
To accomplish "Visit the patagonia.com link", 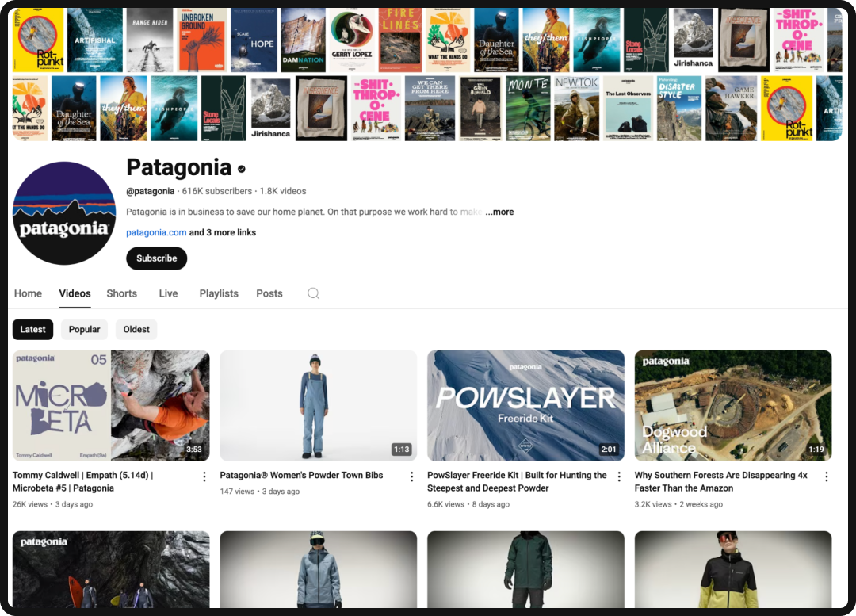I will pyautogui.click(x=156, y=232).
